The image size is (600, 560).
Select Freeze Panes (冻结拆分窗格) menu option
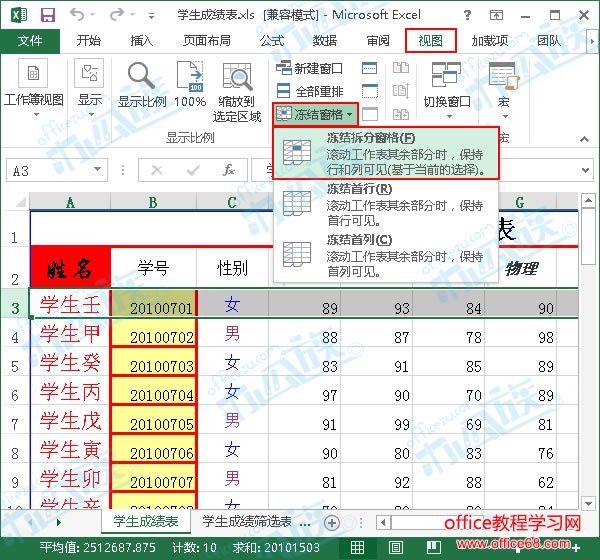(x=386, y=153)
